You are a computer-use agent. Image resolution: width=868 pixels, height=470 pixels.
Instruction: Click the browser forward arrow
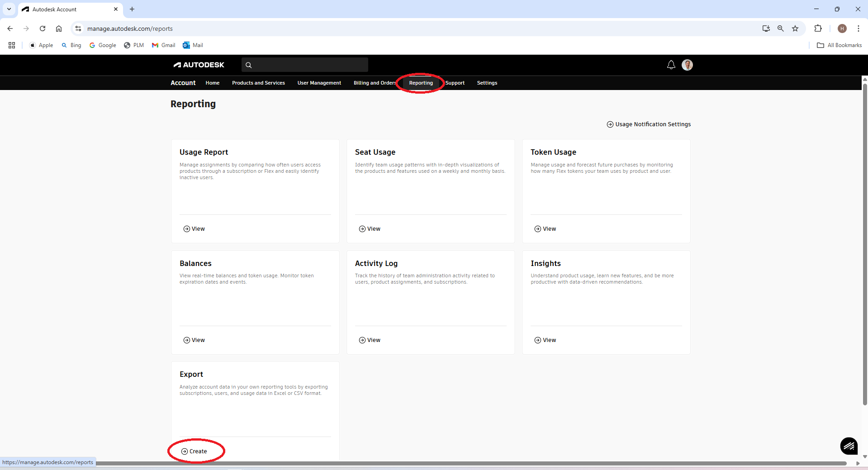point(26,28)
